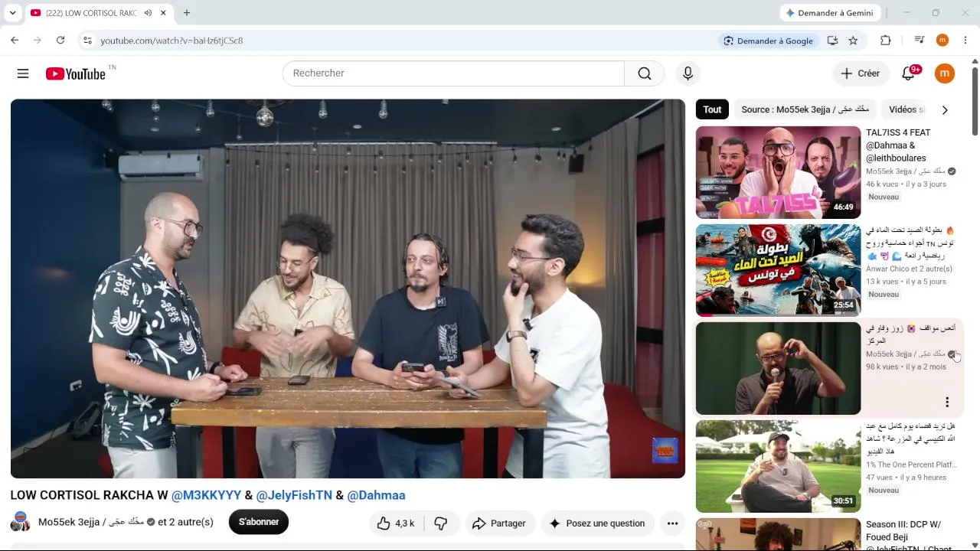Image resolution: width=980 pixels, height=551 pixels.
Task: Click the "47 vues" text
Action: (879, 478)
